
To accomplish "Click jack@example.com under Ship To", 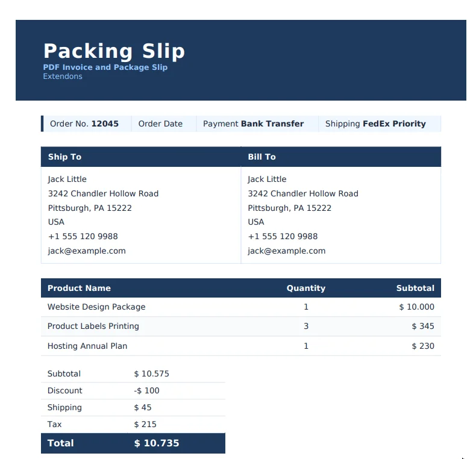I will [x=87, y=251].
